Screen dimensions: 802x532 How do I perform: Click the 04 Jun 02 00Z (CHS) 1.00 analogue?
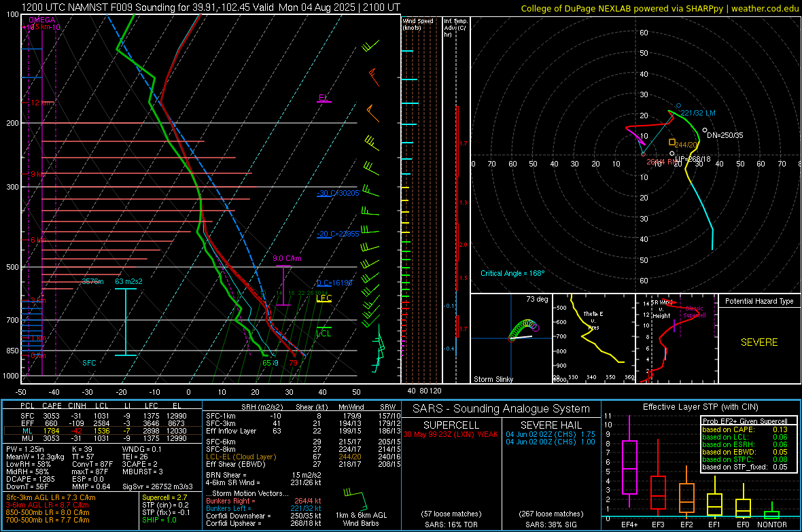tap(551, 442)
